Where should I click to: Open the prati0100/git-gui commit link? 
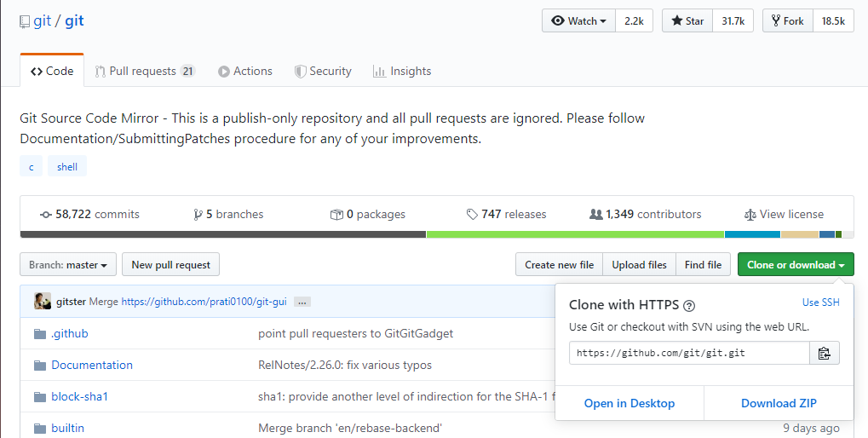click(x=204, y=302)
